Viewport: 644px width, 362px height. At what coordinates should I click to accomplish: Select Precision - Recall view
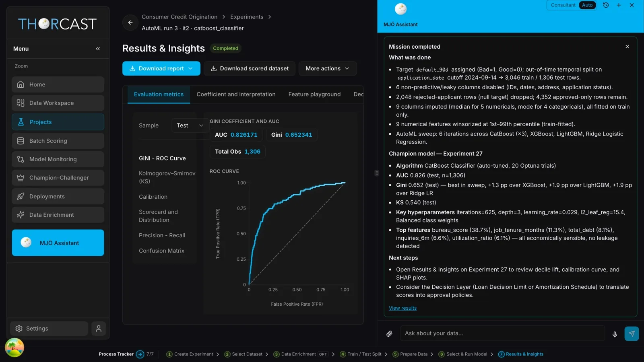point(162,235)
